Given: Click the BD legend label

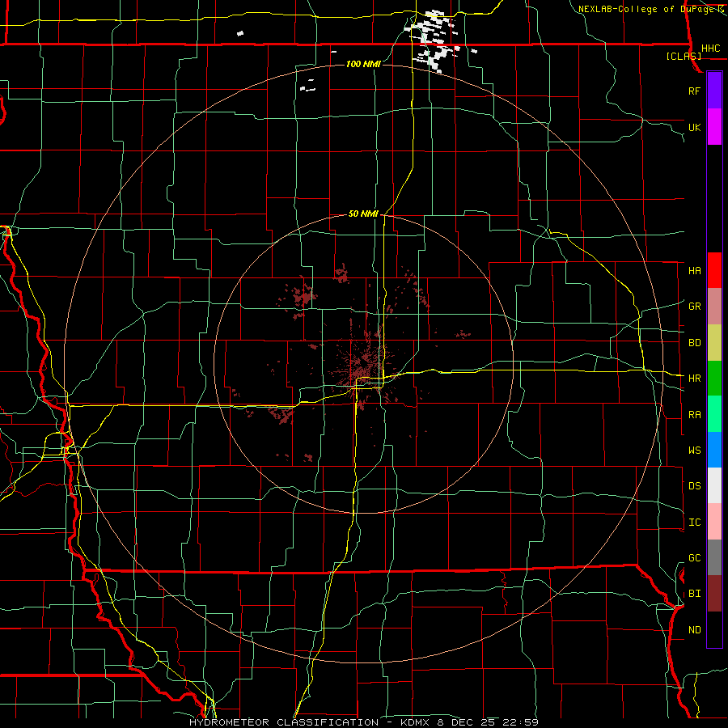Looking at the screenshot, I should tap(694, 343).
